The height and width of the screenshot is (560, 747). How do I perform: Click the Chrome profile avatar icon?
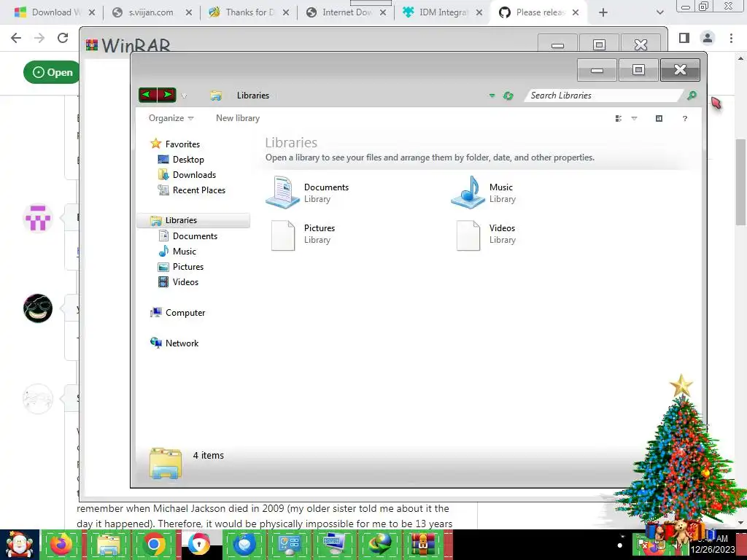pyautogui.click(x=708, y=38)
